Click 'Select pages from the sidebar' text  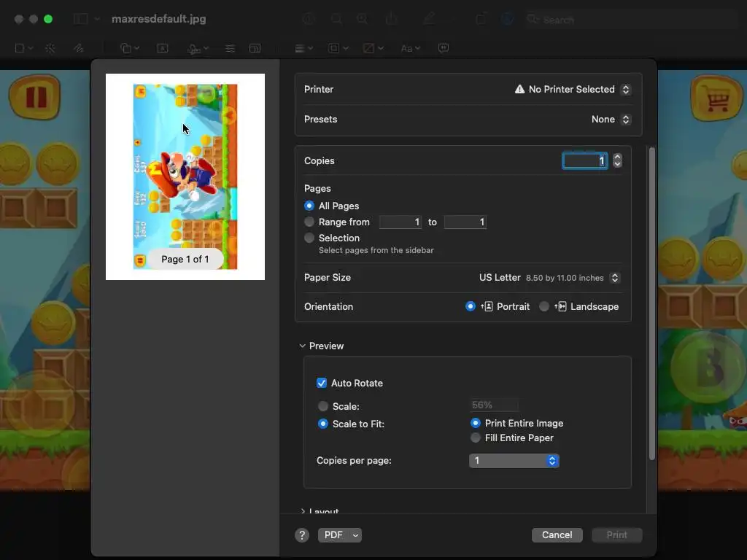tap(376, 251)
